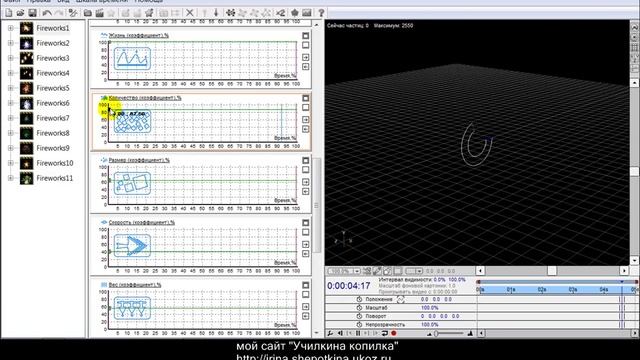Toggle checkbox on Скорость graph panel
The image size is (640, 360).
(306, 232)
